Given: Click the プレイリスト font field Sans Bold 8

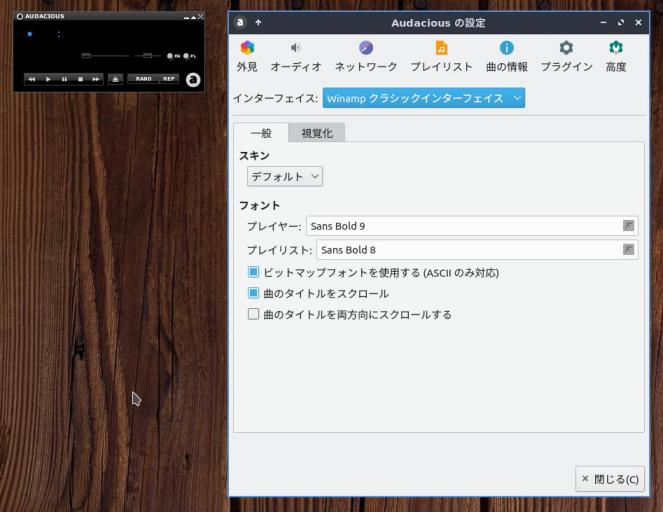Looking at the screenshot, I should [x=477, y=250].
